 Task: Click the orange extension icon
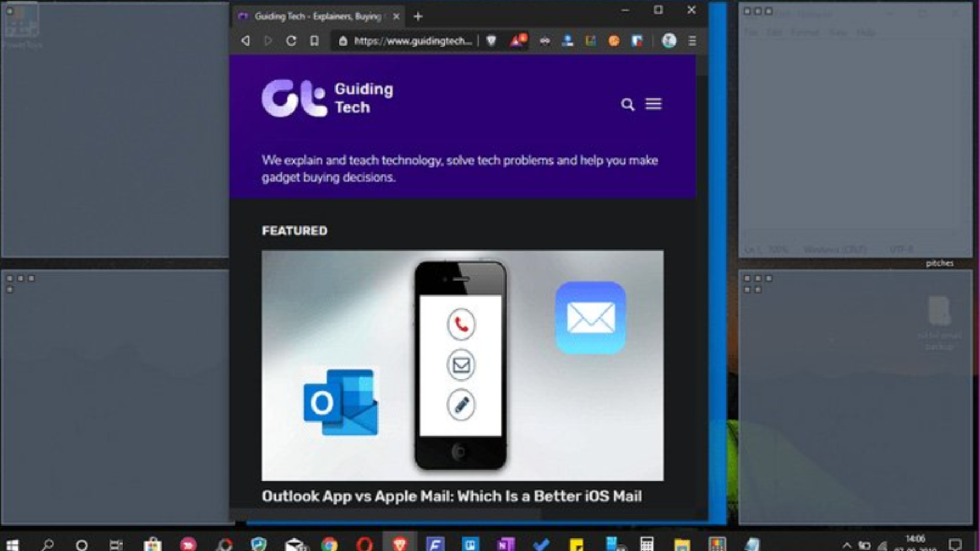tap(614, 41)
